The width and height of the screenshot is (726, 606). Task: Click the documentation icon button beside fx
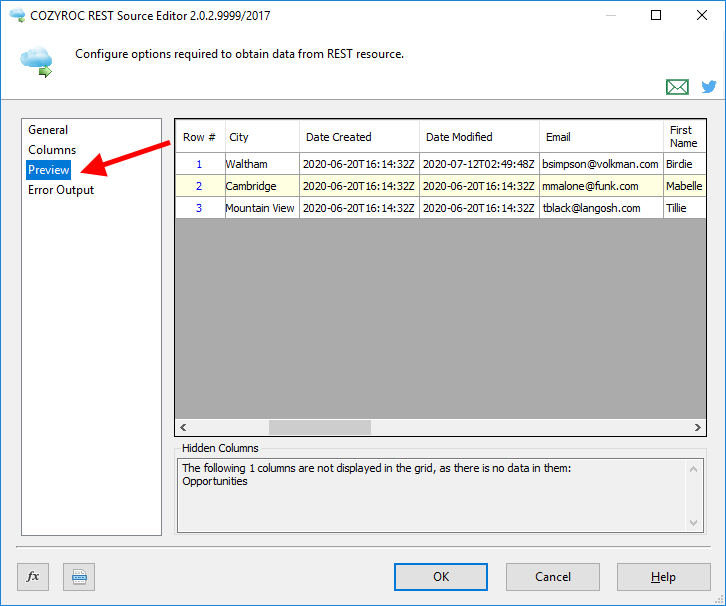[79, 577]
